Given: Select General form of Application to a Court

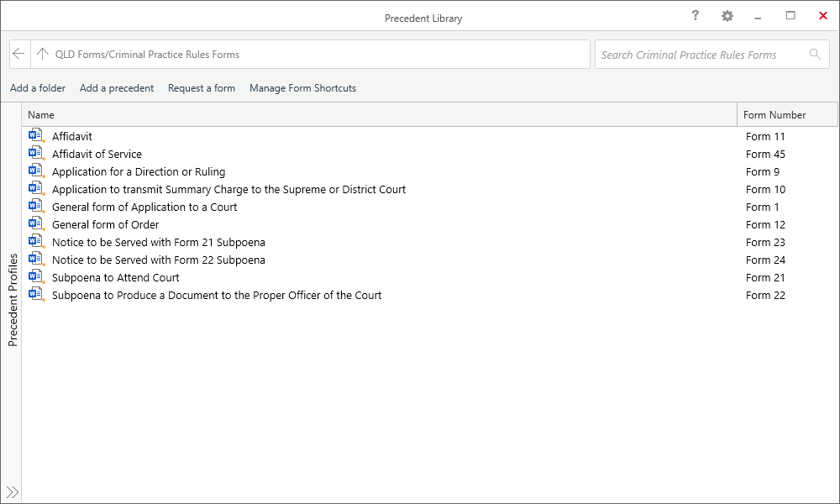Looking at the screenshot, I should 145,206.
